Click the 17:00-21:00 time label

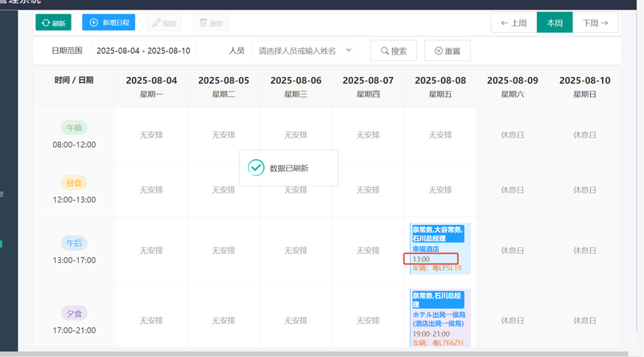74,330
